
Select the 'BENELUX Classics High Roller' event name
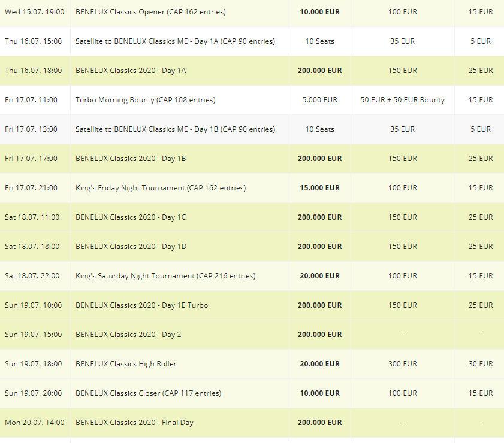pyautogui.click(x=126, y=364)
